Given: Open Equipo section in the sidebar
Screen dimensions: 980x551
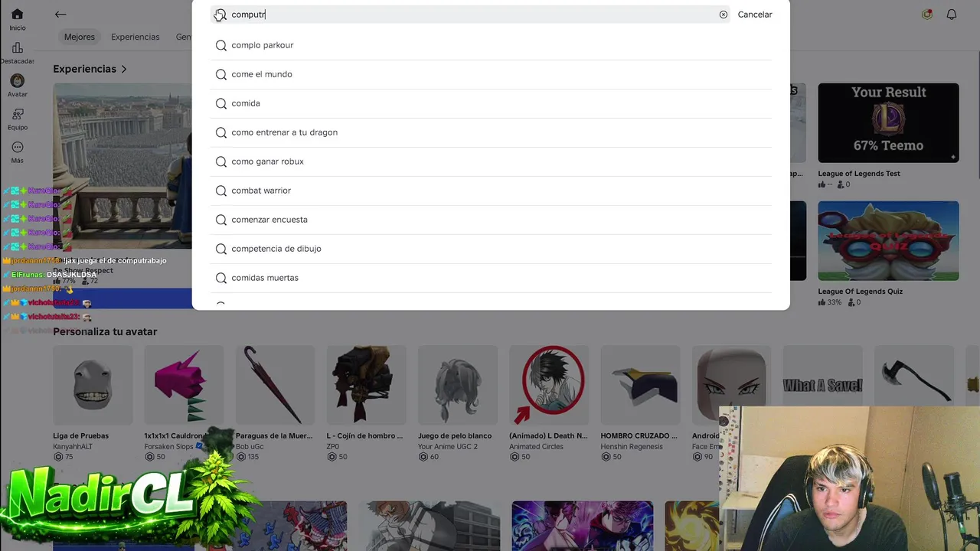Looking at the screenshot, I should (17, 119).
